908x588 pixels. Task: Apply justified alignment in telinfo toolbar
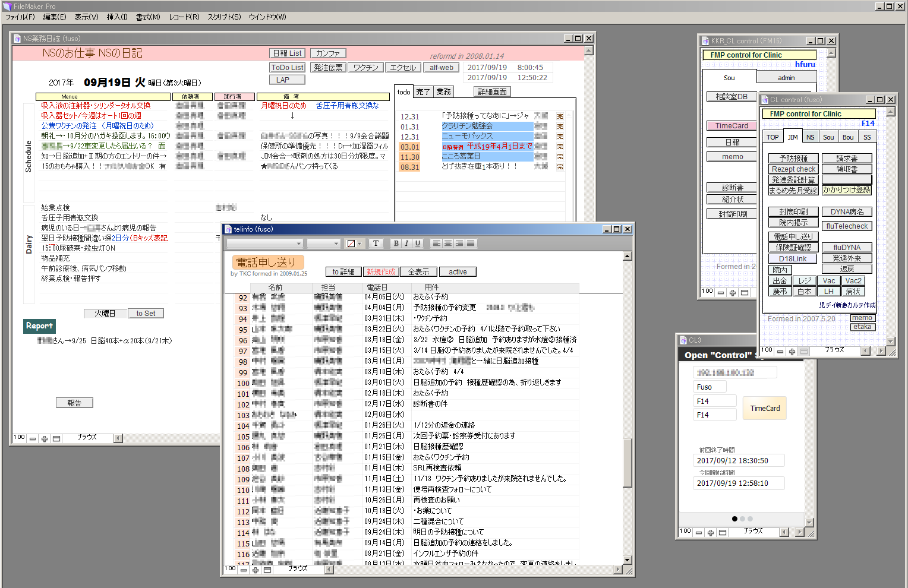pyautogui.click(x=471, y=244)
